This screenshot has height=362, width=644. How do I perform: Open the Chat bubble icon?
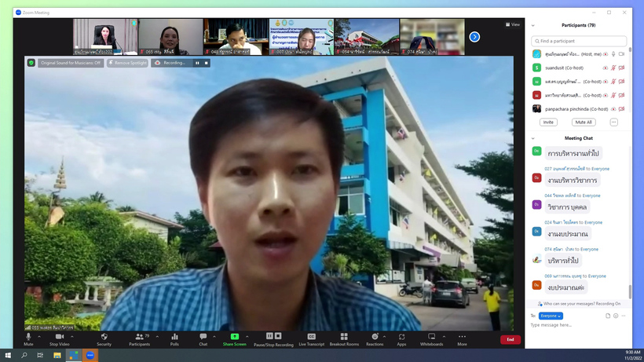pos(203,337)
